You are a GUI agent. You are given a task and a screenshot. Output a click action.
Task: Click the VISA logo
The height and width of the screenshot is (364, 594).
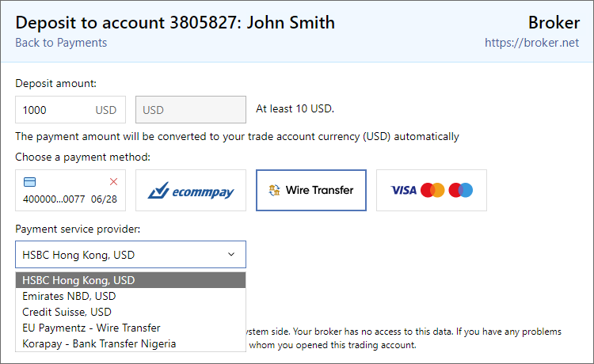[403, 190]
